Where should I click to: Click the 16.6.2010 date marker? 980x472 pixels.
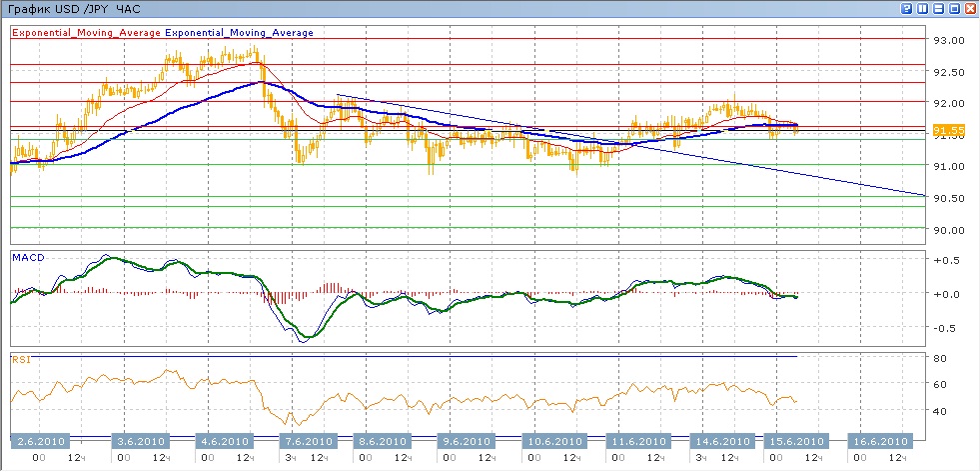pos(878,441)
